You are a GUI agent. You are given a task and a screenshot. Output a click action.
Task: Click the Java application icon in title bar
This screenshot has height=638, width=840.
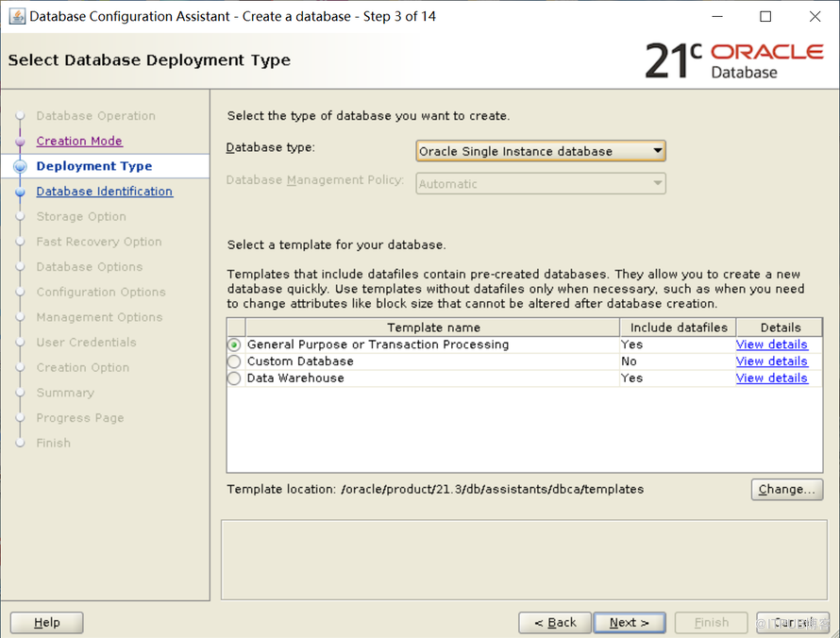click(17, 16)
